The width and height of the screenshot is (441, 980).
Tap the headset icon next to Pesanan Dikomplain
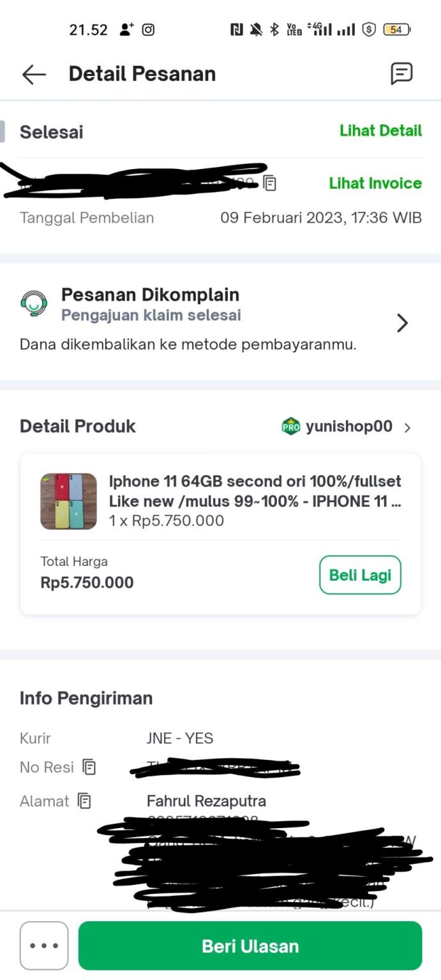[35, 304]
